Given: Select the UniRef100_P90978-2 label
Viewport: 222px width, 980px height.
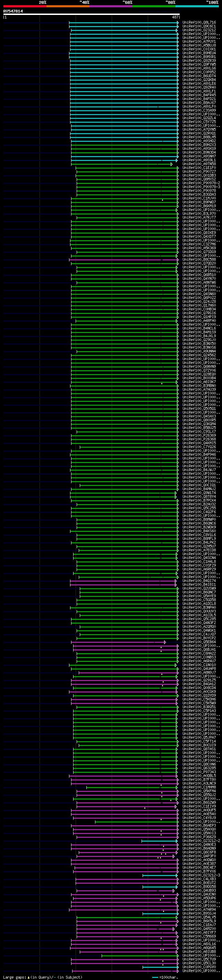Looking at the screenshot, I should click(201, 183).
